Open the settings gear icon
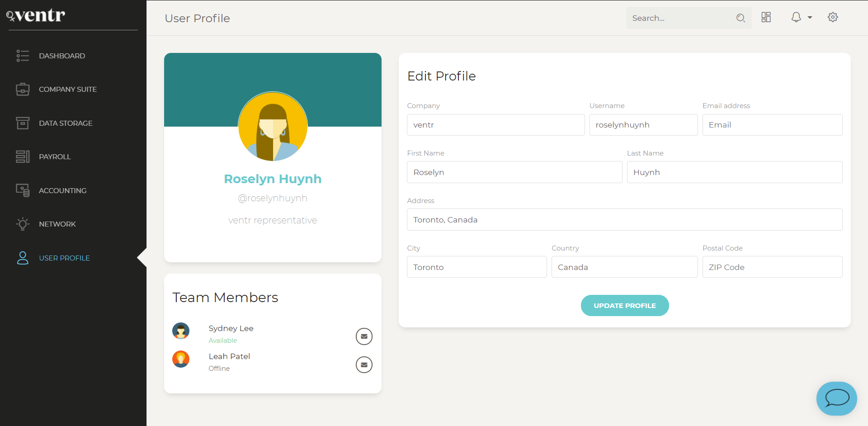The image size is (868, 426). tap(833, 17)
